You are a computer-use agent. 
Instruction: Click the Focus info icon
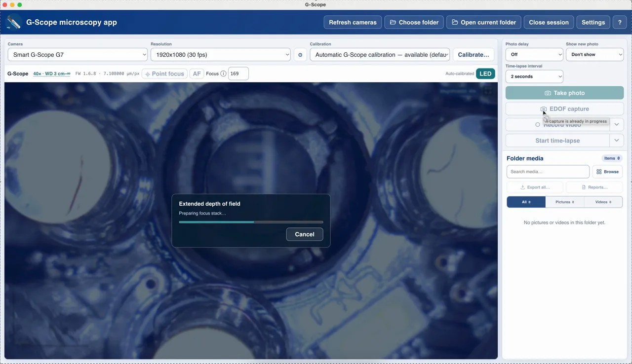tap(223, 74)
